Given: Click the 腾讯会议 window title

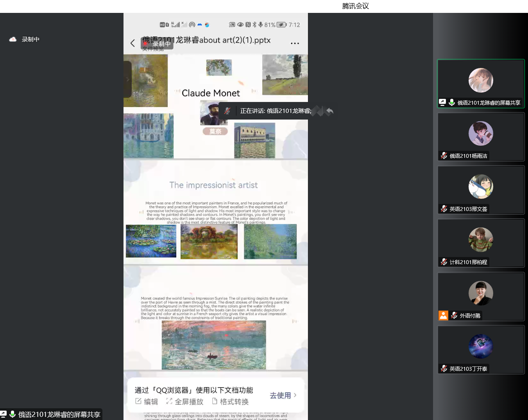Looking at the screenshot, I should (x=355, y=6).
